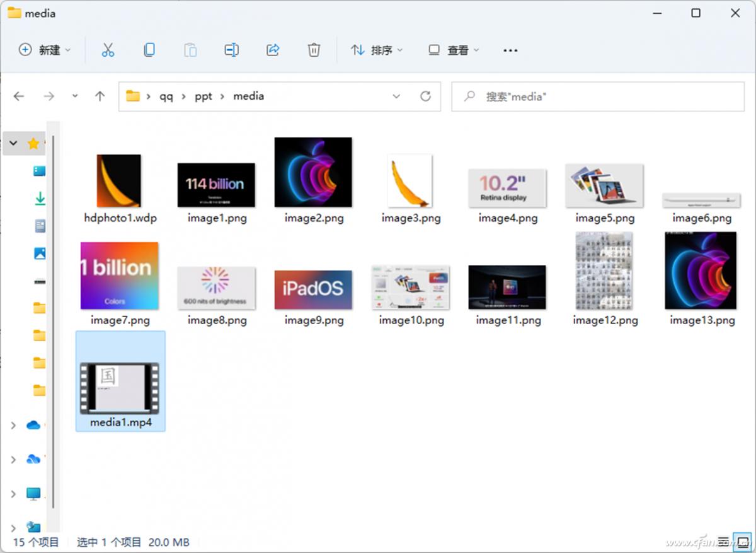Open Downloads from the sidebar
Viewport: 756px width, 553px height.
[39, 197]
